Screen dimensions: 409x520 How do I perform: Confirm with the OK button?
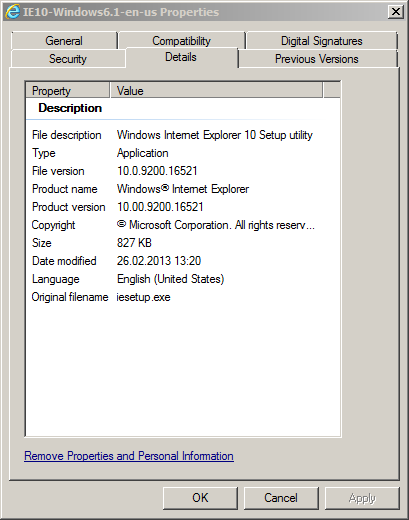click(x=200, y=498)
